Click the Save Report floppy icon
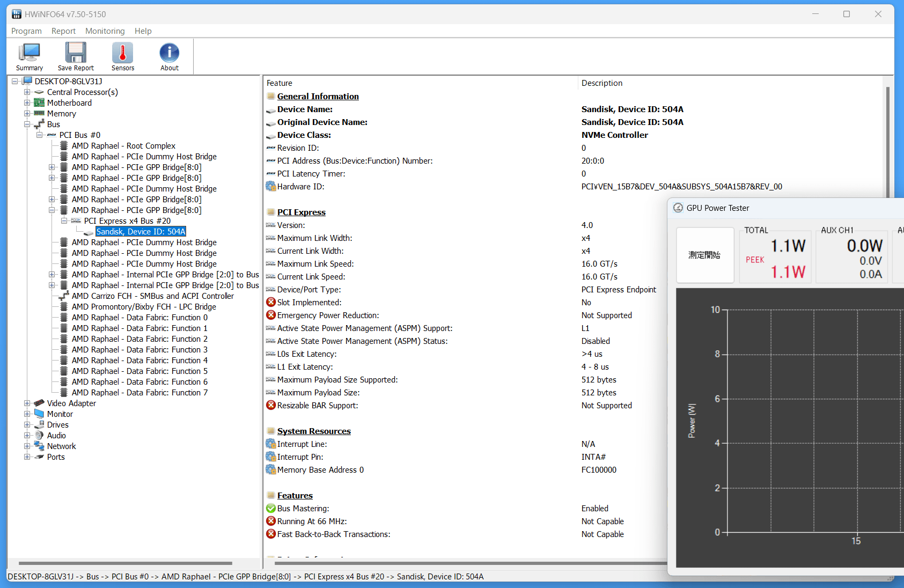The width and height of the screenshot is (904, 588). pos(76,52)
